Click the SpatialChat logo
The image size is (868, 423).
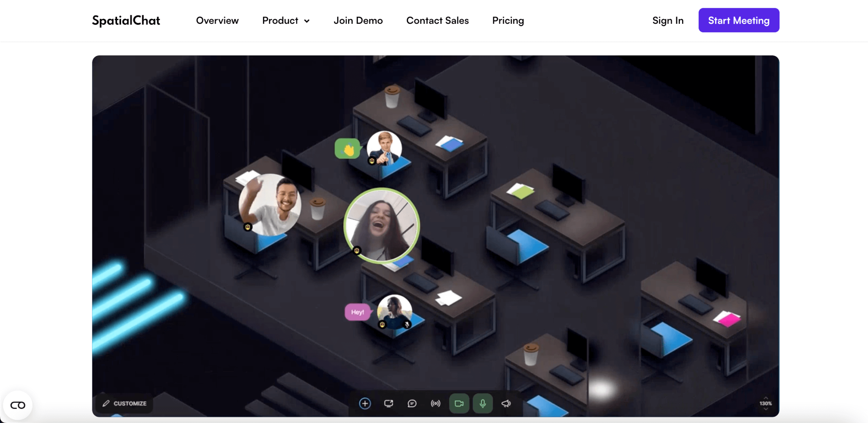tap(126, 20)
